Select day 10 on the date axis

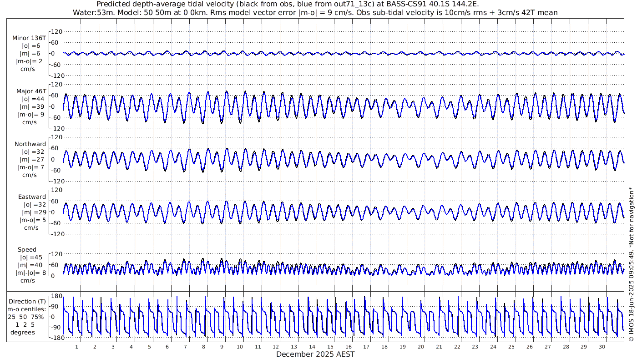pos(240,347)
